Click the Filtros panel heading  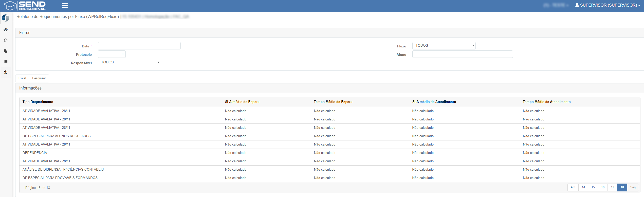pos(25,32)
